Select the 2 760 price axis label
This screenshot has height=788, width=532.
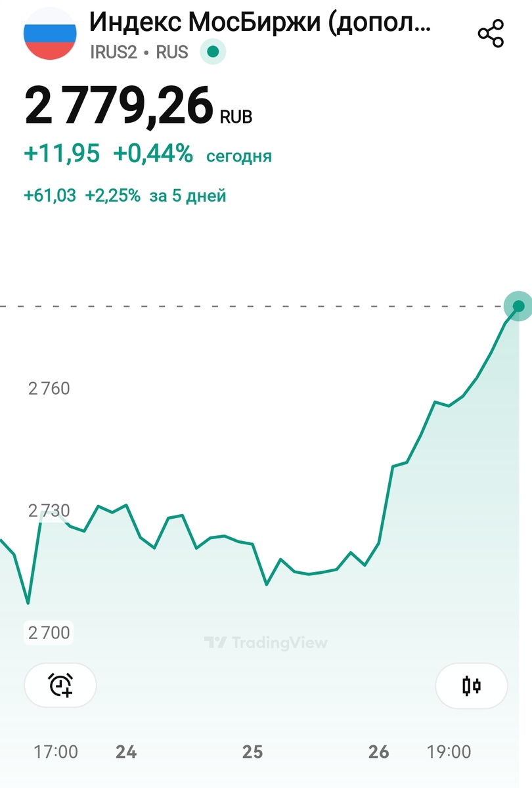pyautogui.click(x=49, y=388)
